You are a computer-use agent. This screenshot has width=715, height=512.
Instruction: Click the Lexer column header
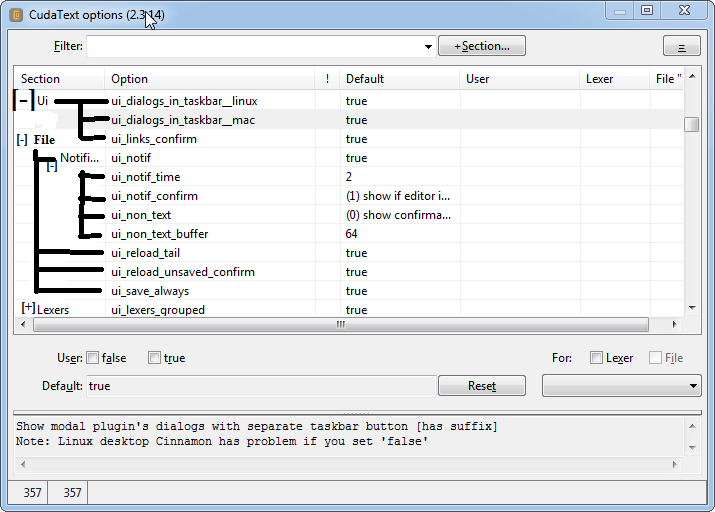click(615, 78)
